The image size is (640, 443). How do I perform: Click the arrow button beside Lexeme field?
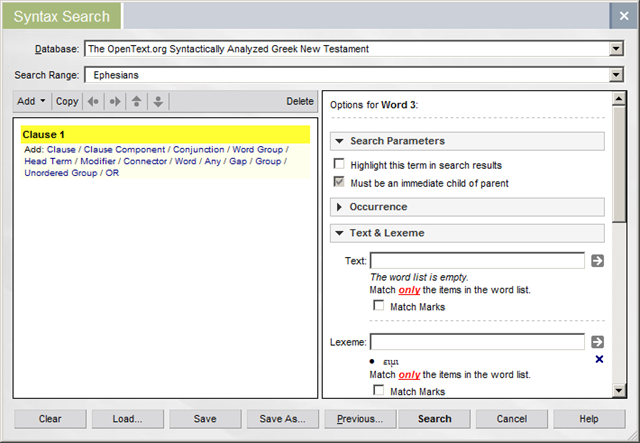pos(598,342)
